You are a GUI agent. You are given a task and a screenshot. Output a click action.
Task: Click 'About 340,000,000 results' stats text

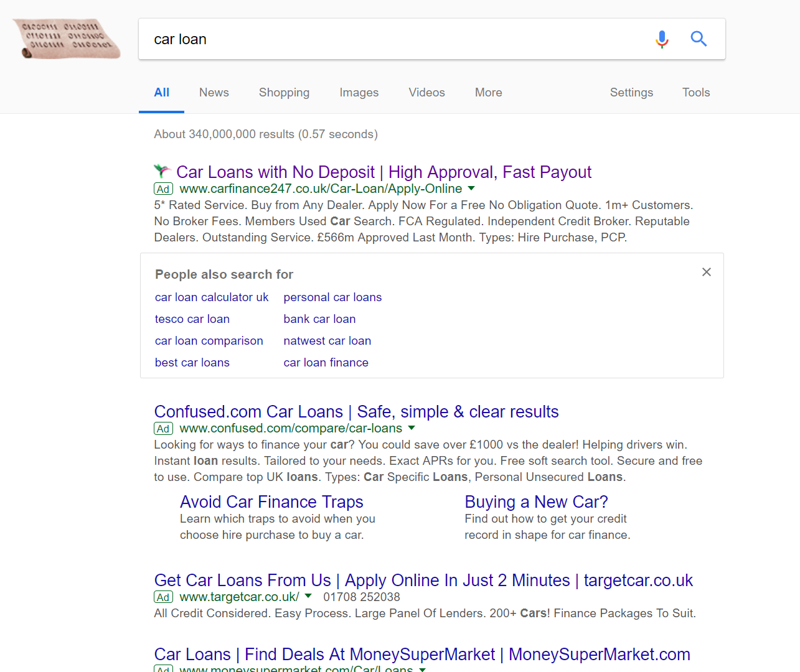pyautogui.click(x=266, y=134)
